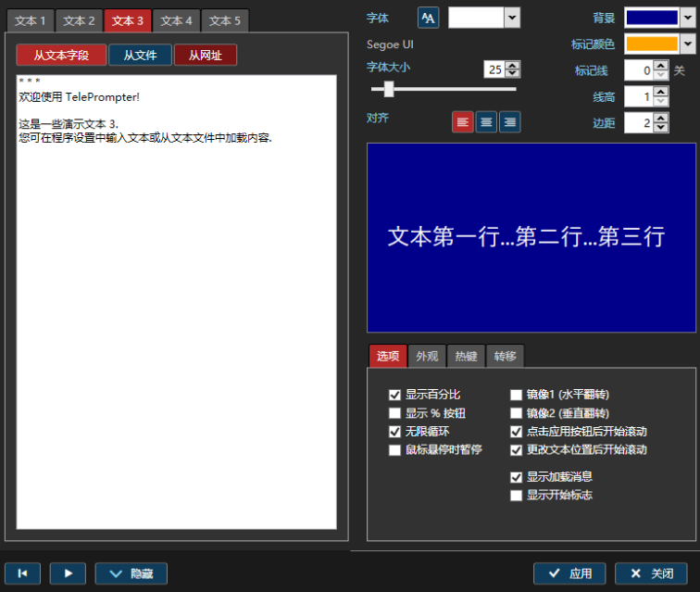Click the orange 标记颜色 swatch
This screenshot has width=700, height=592.
click(652, 44)
